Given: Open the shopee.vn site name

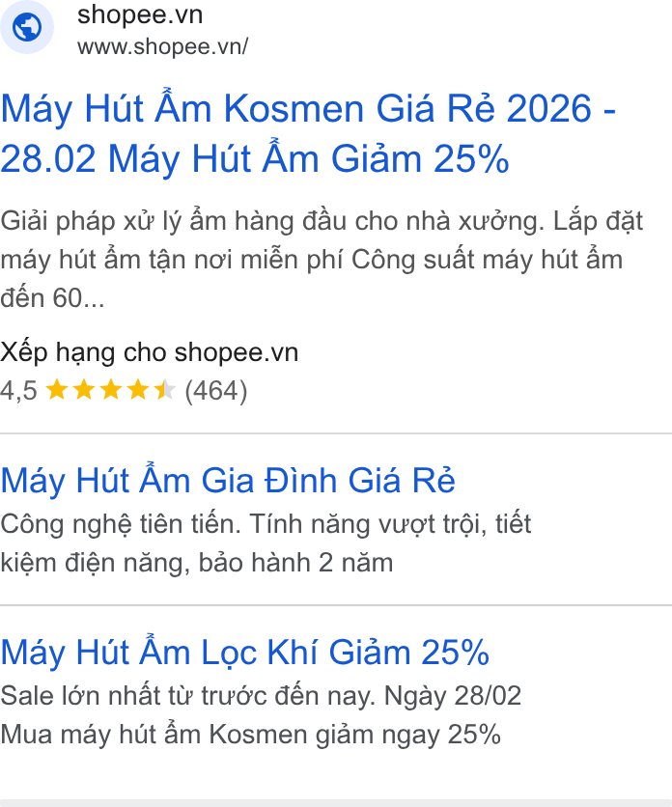Looking at the screenshot, I should click(x=140, y=14).
